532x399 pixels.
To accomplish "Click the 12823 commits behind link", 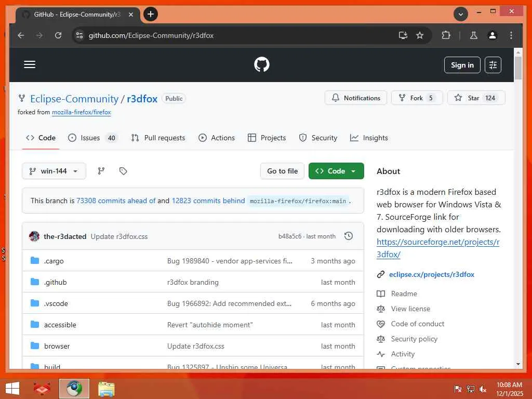I will tap(208, 201).
